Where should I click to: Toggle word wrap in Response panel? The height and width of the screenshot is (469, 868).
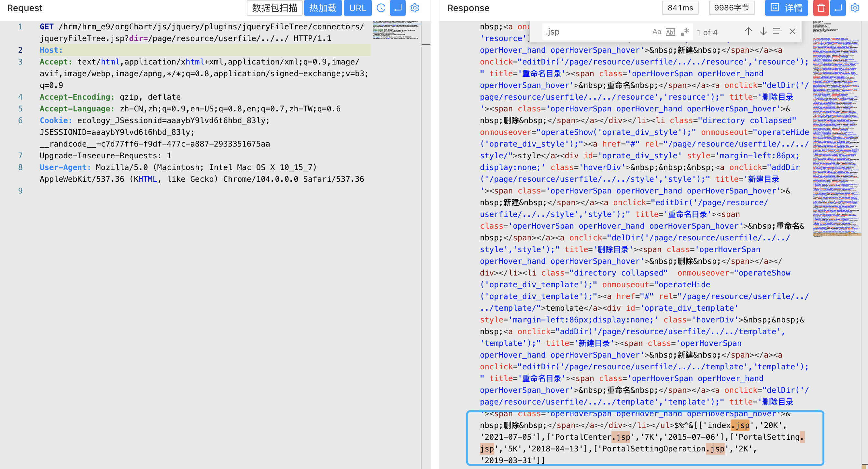(x=838, y=8)
